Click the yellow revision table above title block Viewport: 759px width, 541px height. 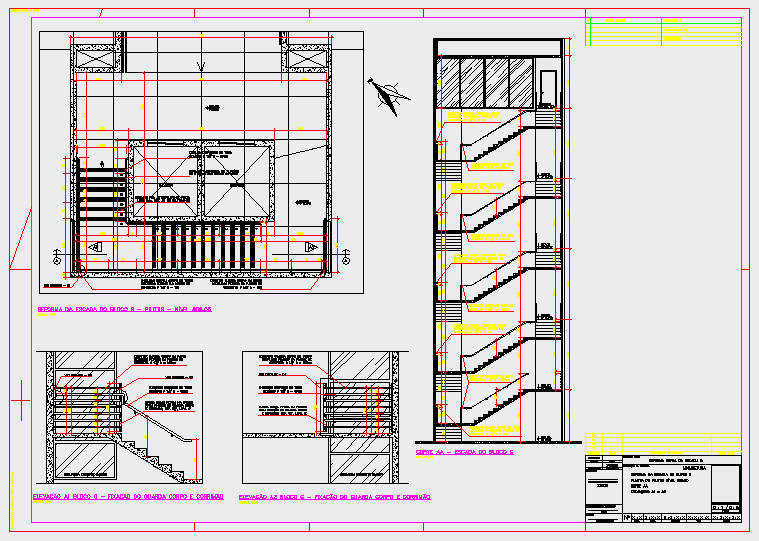point(663,444)
